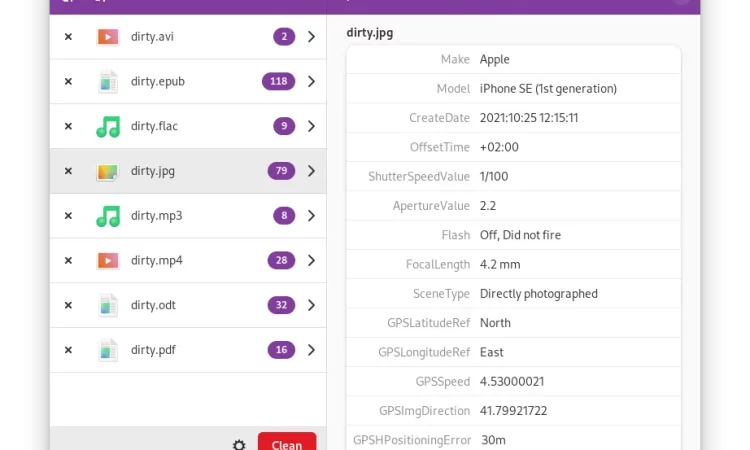Viewport: 750px width, 450px height.
Task: Remove dirty.avi from the file list
Action: 68,37
